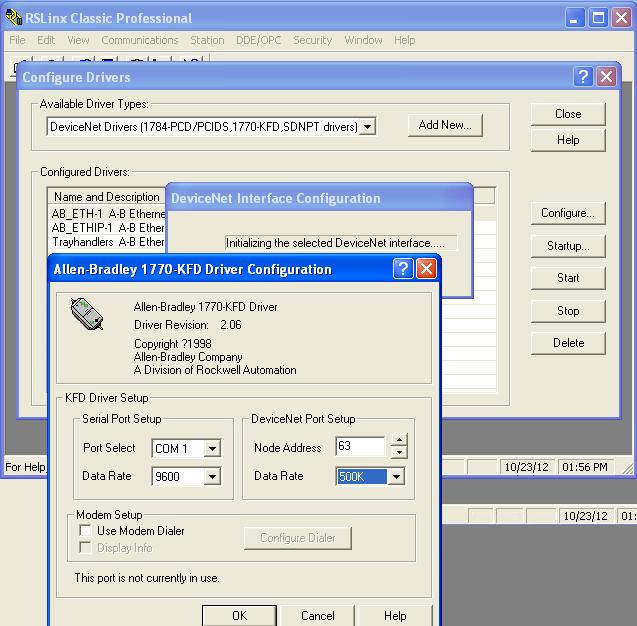
Task: Click the Delete driver button
Action: 568,343
